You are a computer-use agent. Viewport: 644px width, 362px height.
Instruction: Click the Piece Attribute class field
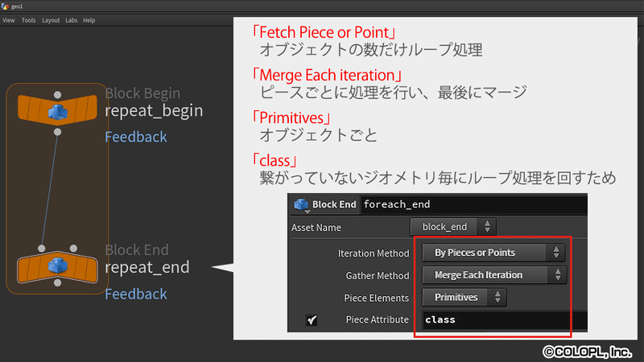click(x=505, y=319)
